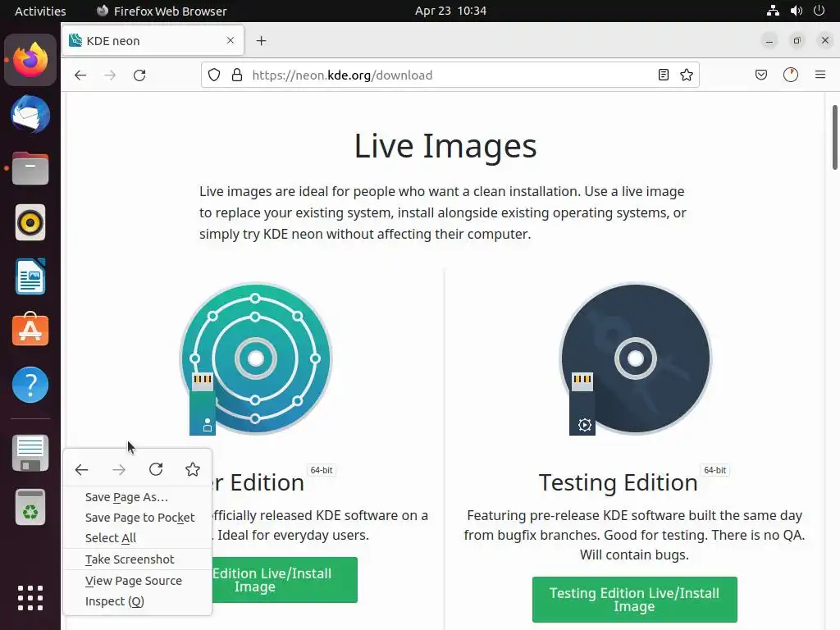Open the clock showing Apr 23 10:34
Image resolution: width=840 pixels, height=630 pixels.
point(450,11)
